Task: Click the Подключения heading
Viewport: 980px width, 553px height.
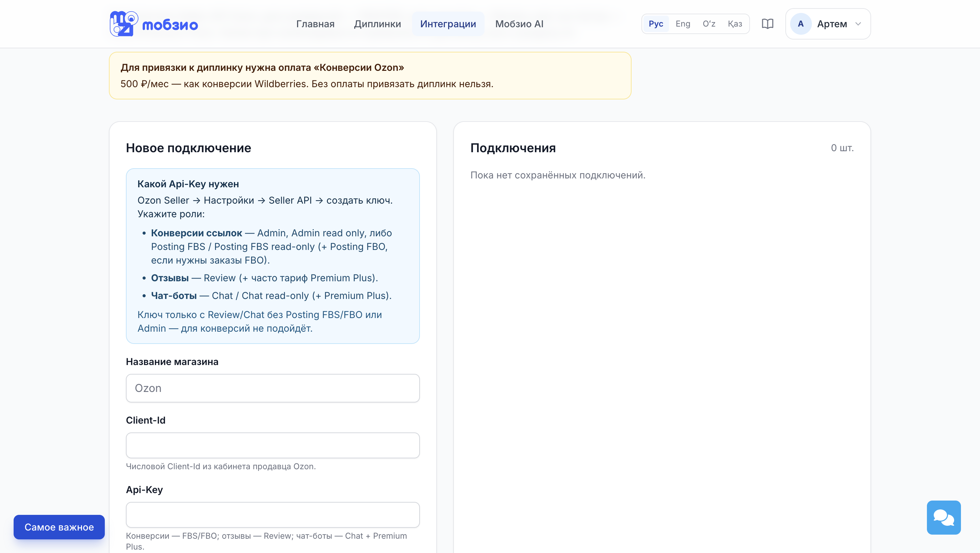Action: pyautogui.click(x=513, y=148)
